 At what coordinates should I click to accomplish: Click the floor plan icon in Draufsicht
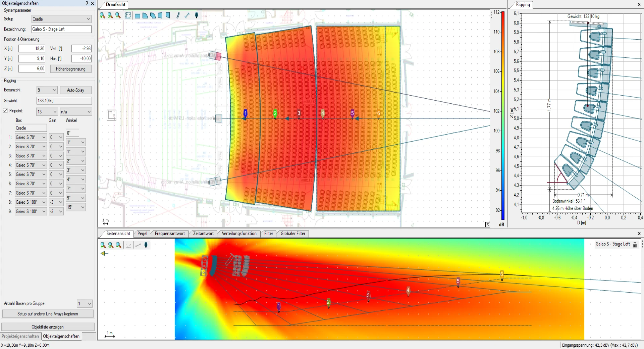click(x=128, y=15)
